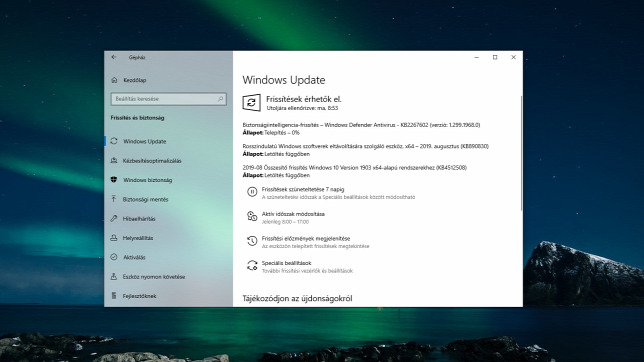Viewport: 644px width, 362px height.
Task: Click the large update status refresh icon
Action: [251, 103]
